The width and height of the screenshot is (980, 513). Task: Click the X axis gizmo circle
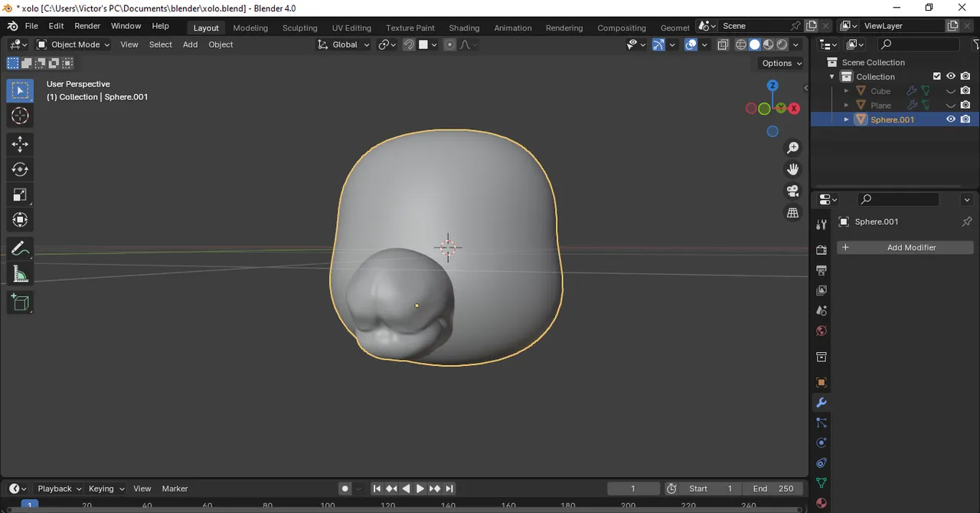pyautogui.click(x=794, y=109)
